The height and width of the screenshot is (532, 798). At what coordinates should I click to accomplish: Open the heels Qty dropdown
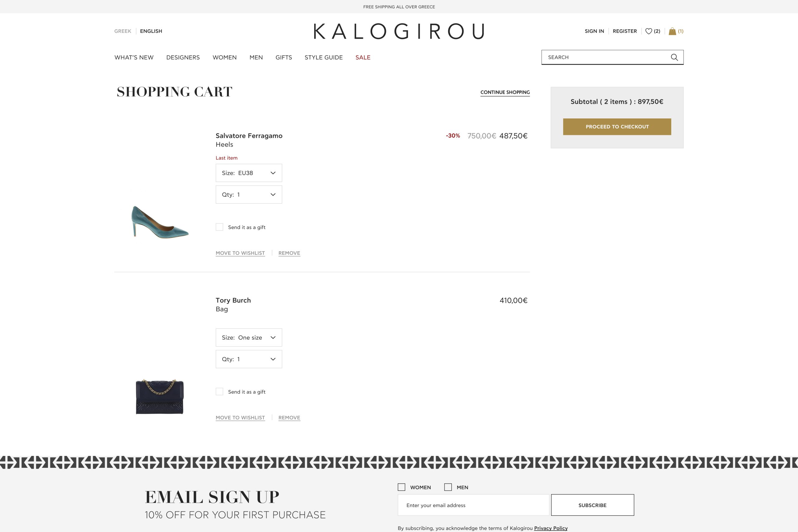tap(249, 194)
